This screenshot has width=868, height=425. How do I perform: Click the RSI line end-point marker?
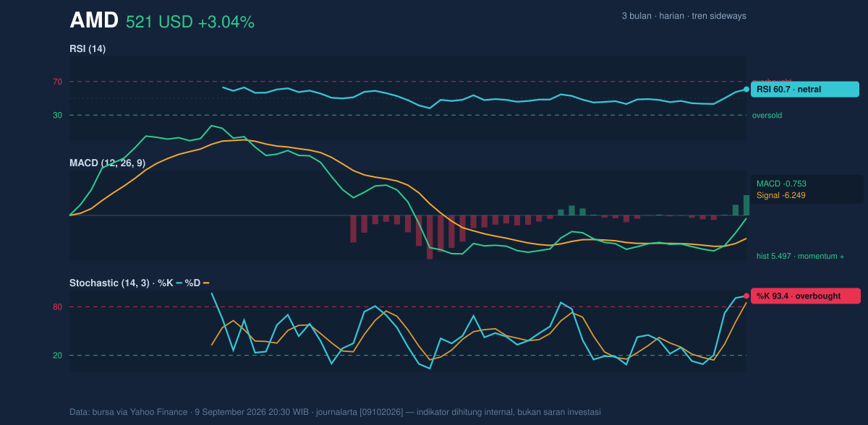(746, 90)
